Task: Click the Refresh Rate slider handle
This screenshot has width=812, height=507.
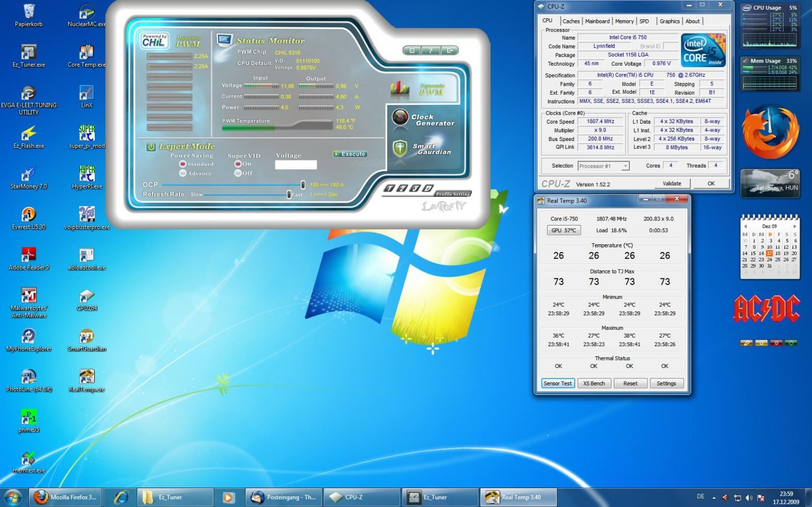Action: tap(289, 194)
